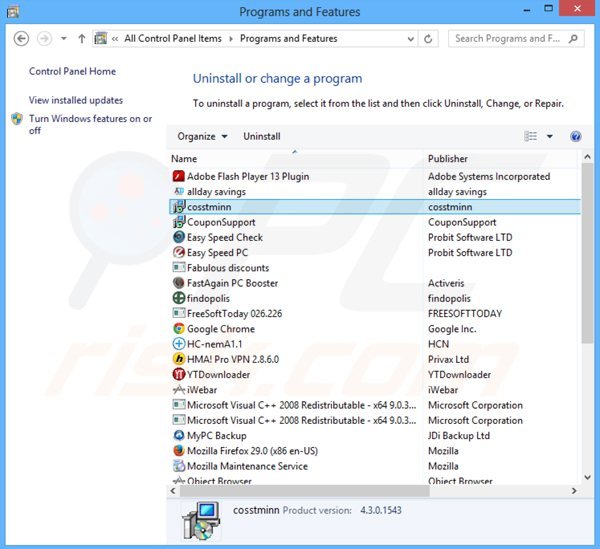Click the Uninstall toolbar button
The height and width of the screenshot is (549, 600).
[x=262, y=136]
